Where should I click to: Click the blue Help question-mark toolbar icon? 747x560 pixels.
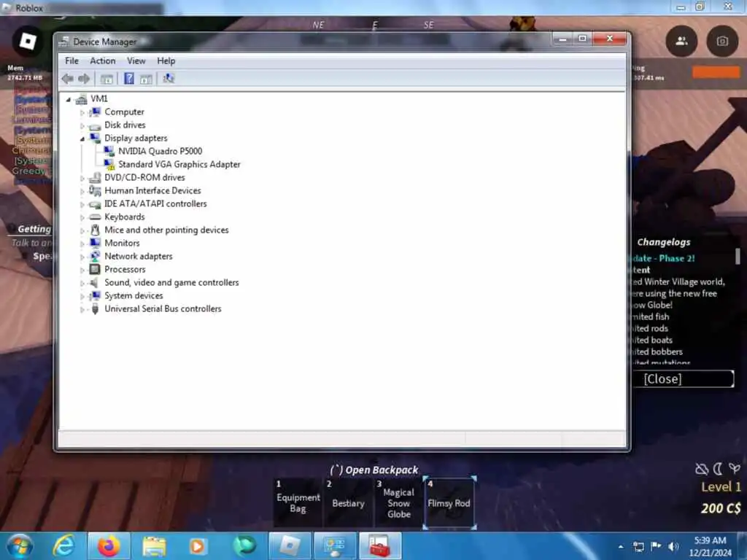(x=129, y=79)
